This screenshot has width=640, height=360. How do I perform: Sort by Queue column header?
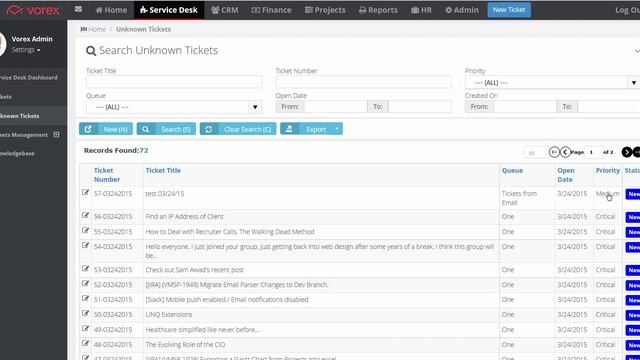[x=512, y=170]
